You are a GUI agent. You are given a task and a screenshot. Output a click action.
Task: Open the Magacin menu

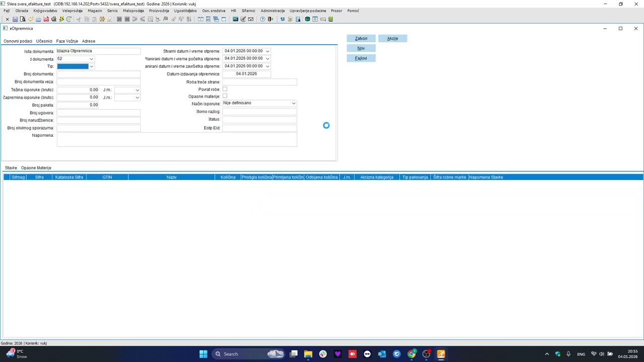point(95,11)
